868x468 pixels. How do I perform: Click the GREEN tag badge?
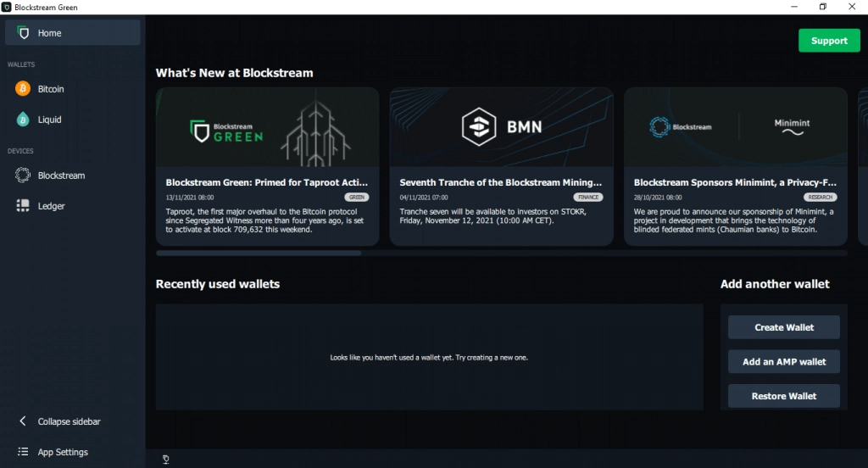357,198
